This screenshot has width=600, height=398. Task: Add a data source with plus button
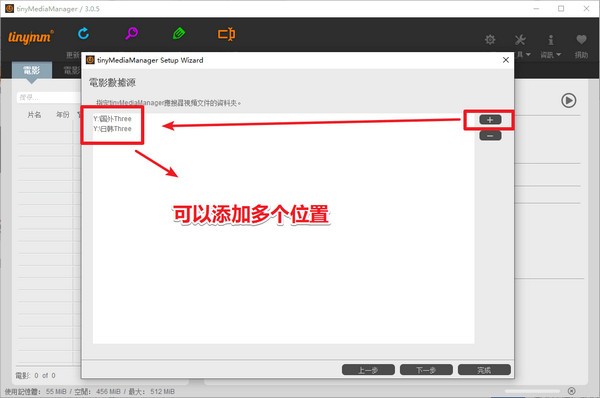pos(490,120)
